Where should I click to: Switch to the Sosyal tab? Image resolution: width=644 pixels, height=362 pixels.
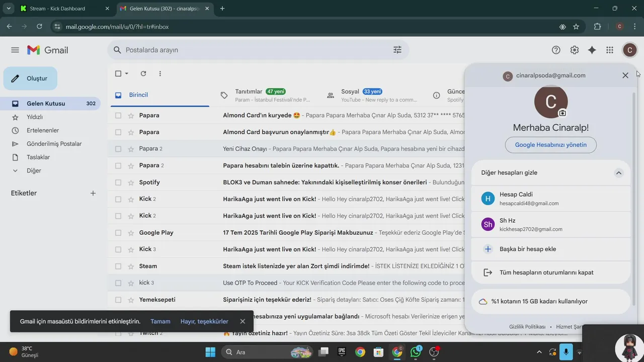[373, 95]
